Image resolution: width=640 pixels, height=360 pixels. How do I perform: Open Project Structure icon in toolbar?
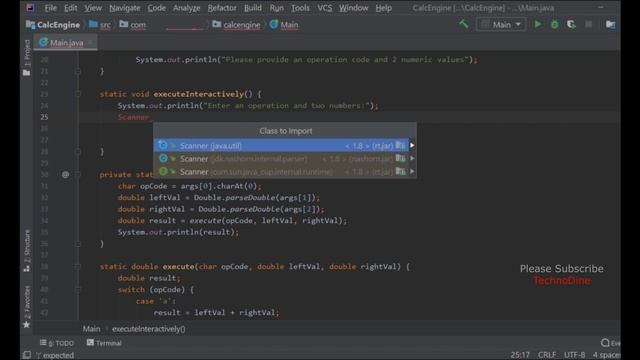(610, 24)
